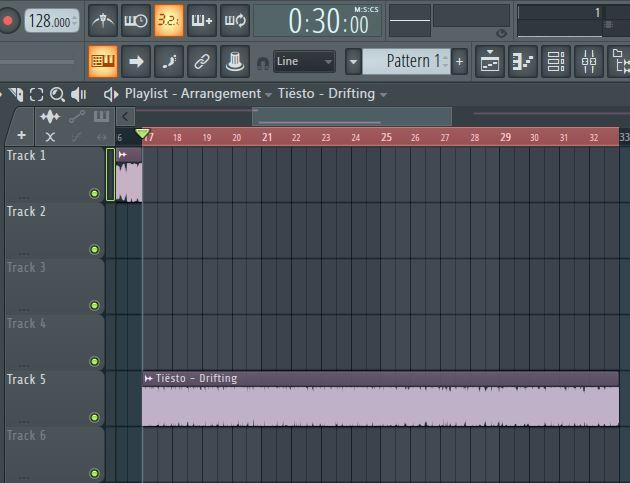This screenshot has width=630, height=483.
Task: Click the green playhead marker
Action: [143, 133]
